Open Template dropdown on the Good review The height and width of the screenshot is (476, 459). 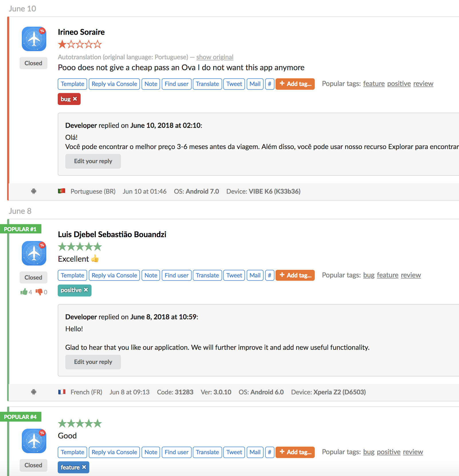pos(72,452)
